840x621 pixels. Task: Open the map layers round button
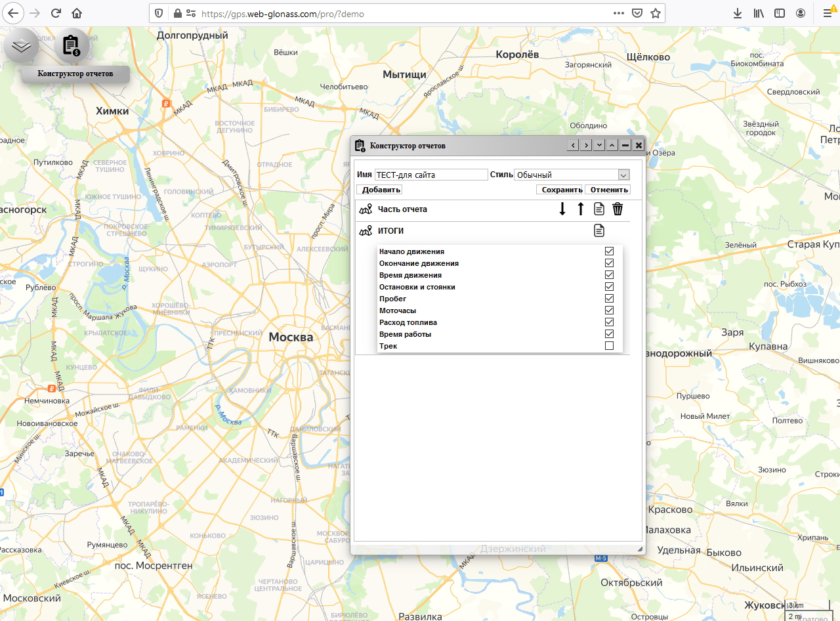[x=22, y=46]
